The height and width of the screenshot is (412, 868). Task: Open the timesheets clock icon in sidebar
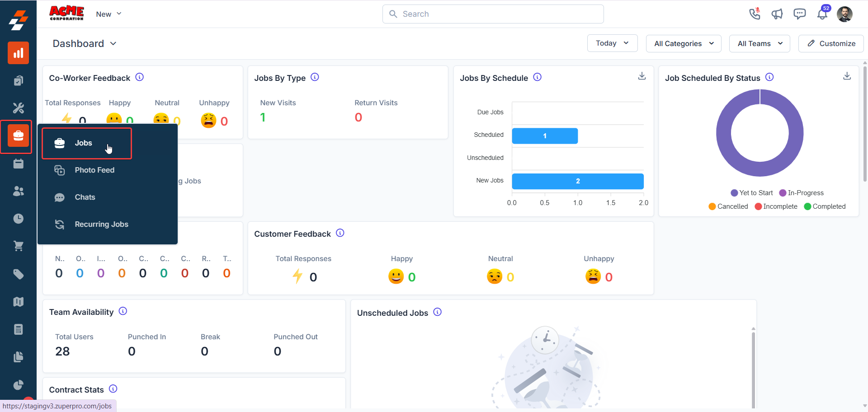[x=18, y=219]
